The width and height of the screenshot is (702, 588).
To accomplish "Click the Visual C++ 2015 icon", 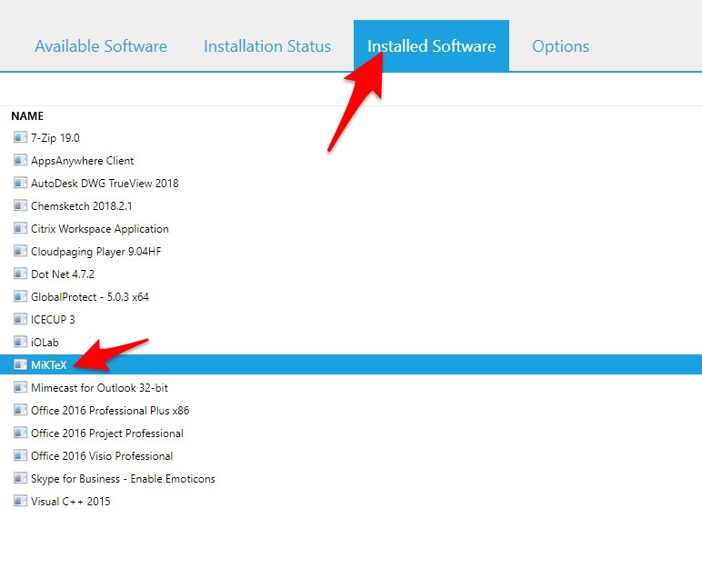I will (x=20, y=501).
